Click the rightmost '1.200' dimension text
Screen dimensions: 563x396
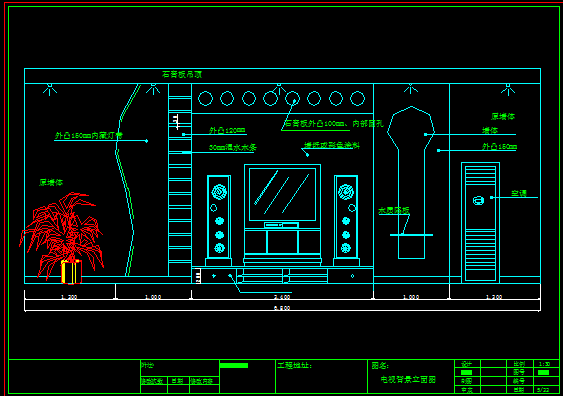[x=494, y=297]
